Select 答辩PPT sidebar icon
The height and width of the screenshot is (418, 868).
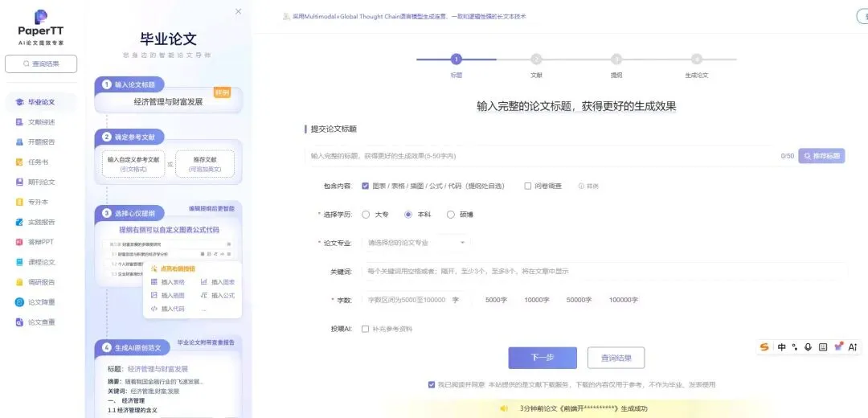tap(19, 242)
